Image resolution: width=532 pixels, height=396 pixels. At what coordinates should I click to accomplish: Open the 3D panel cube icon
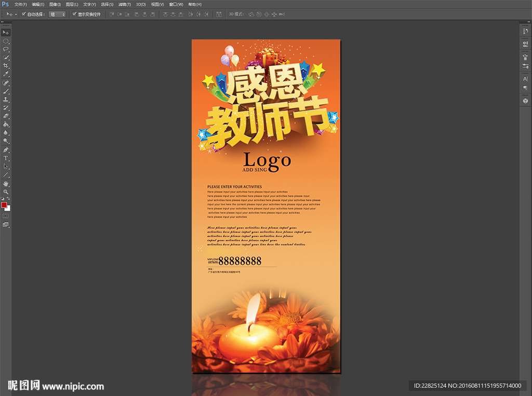click(x=525, y=101)
